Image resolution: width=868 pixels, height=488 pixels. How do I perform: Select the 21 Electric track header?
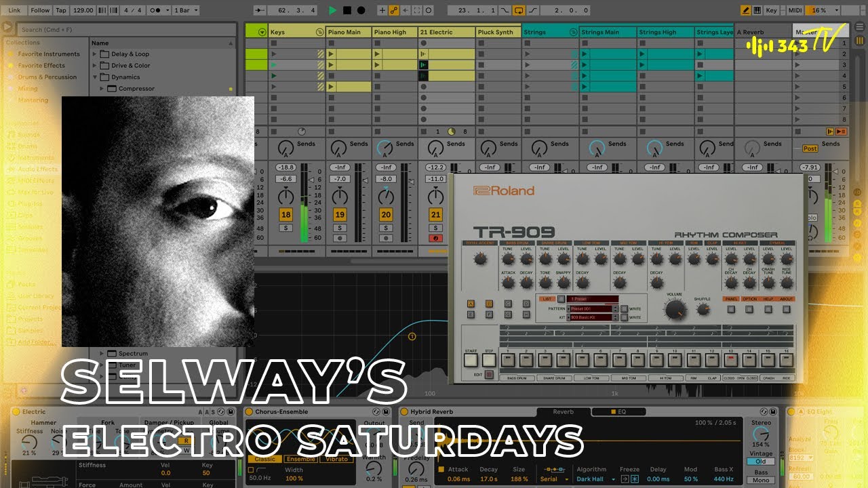pyautogui.click(x=446, y=32)
